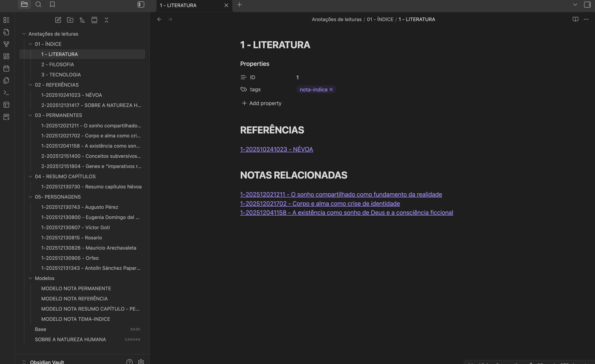
Task: Open the 2 - FILOSOFIA note
Action: coord(57,64)
